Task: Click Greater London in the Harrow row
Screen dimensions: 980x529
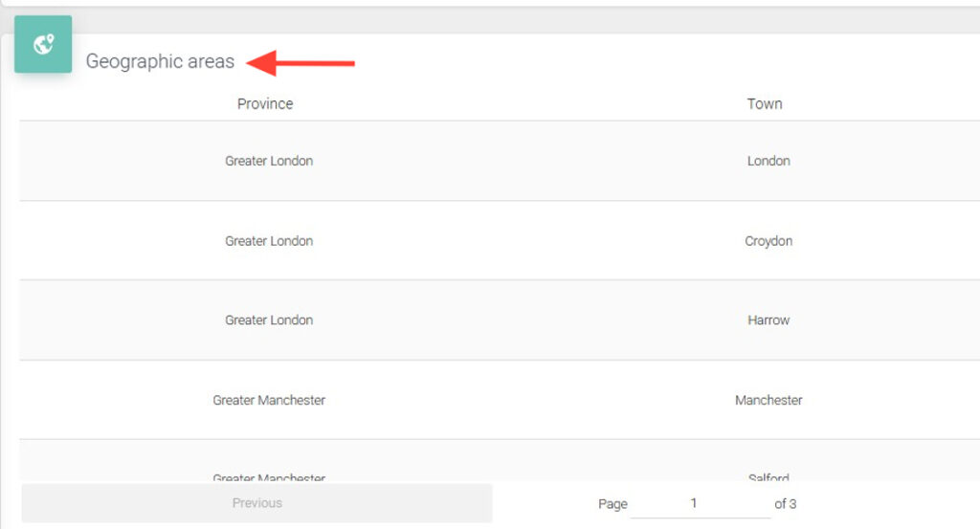Action: pos(269,320)
